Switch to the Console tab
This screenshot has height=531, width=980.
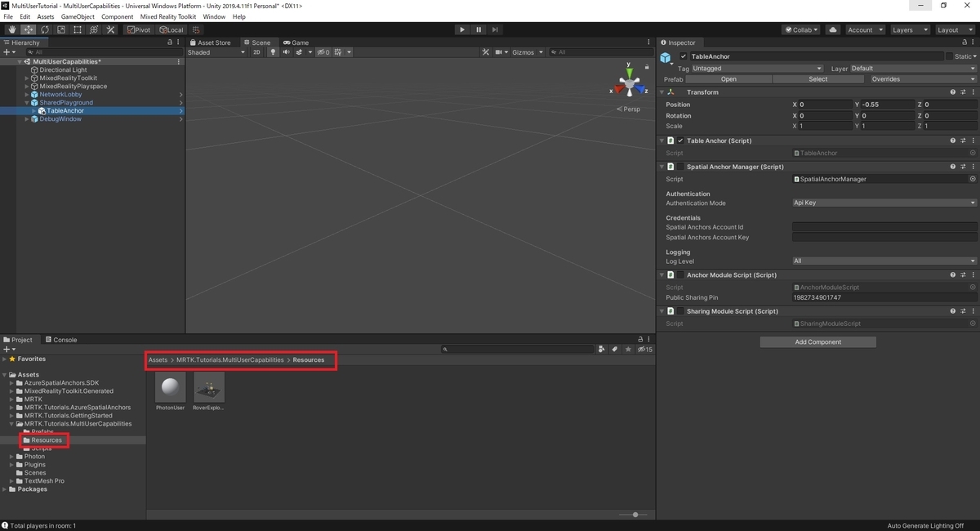pos(61,340)
